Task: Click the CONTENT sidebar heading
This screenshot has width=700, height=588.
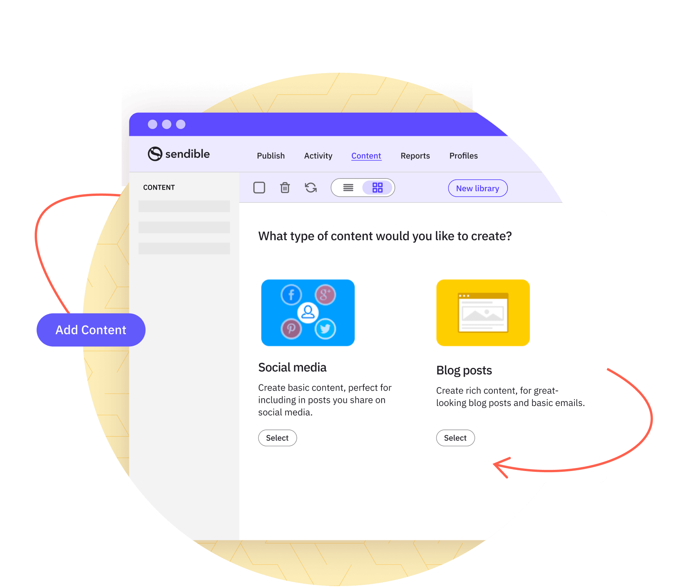Action: tap(159, 187)
